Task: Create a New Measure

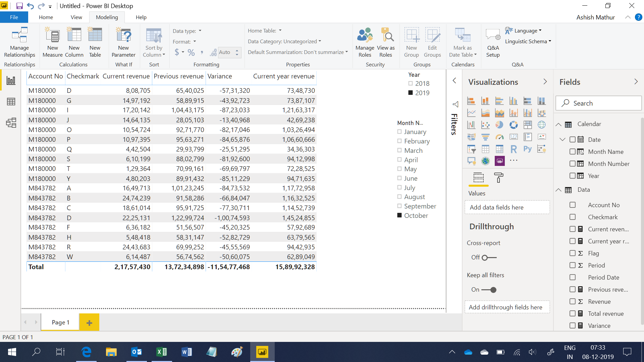Action: coord(53,43)
